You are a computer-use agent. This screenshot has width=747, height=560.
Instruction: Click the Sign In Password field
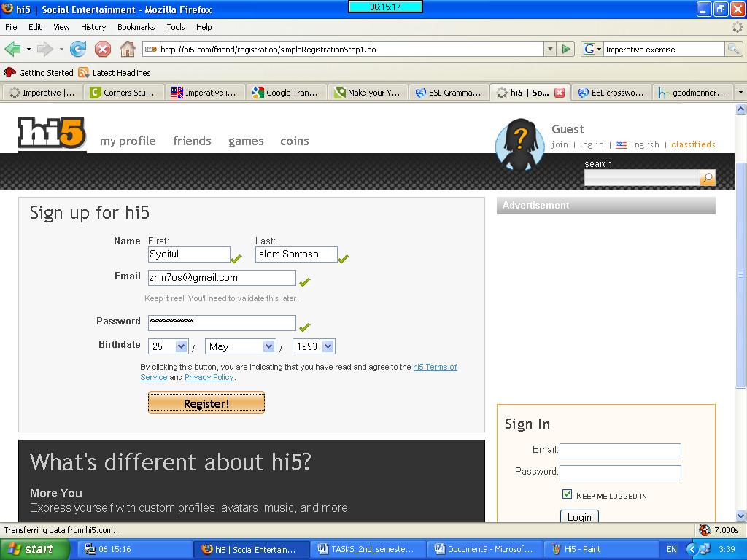pos(620,472)
